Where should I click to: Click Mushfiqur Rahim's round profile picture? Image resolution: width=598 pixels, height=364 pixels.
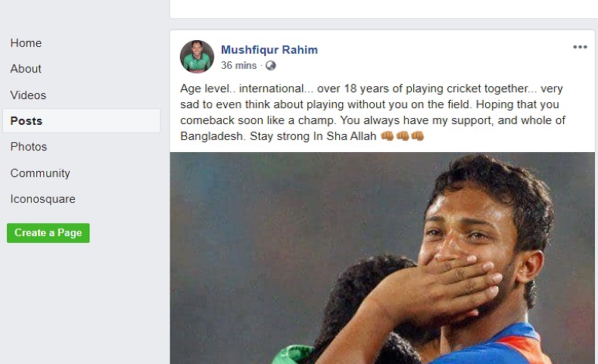(x=197, y=57)
